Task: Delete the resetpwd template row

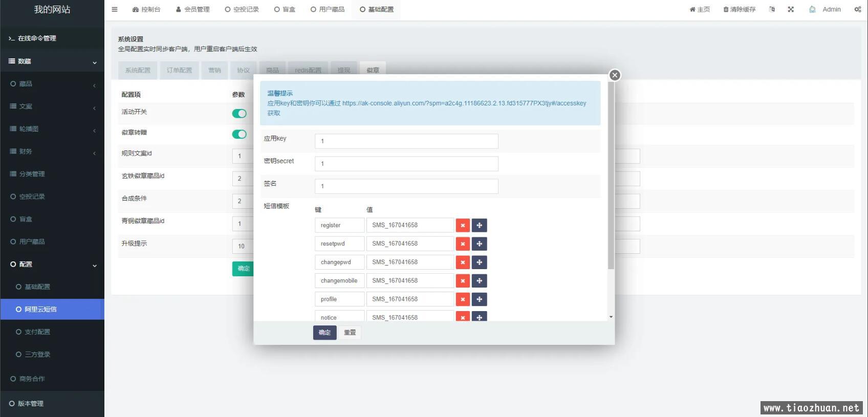Action: coord(463,244)
